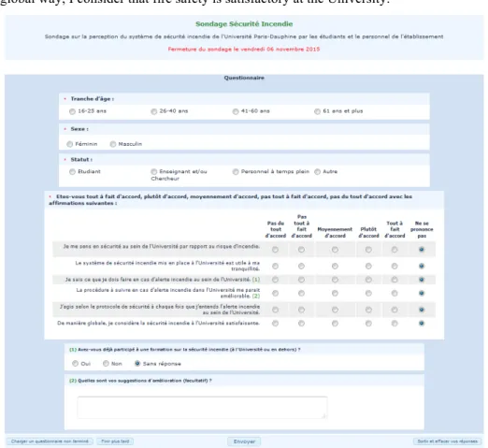
Task: Select the 16-25 ans age range
Action: click(x=72, y=111)
